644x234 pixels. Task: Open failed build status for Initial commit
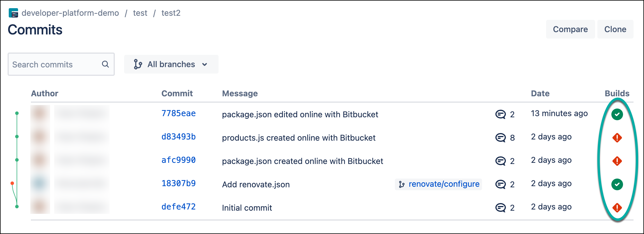tap(617, 207)
